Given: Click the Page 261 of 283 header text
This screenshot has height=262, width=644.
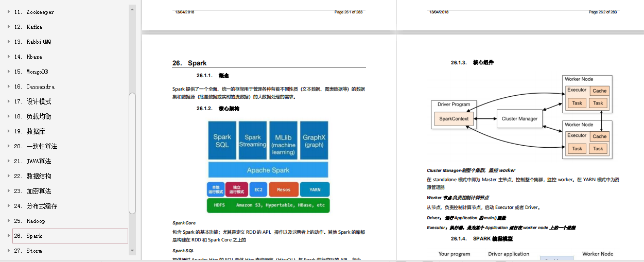Looking at the screenshot, I should 349,12.
